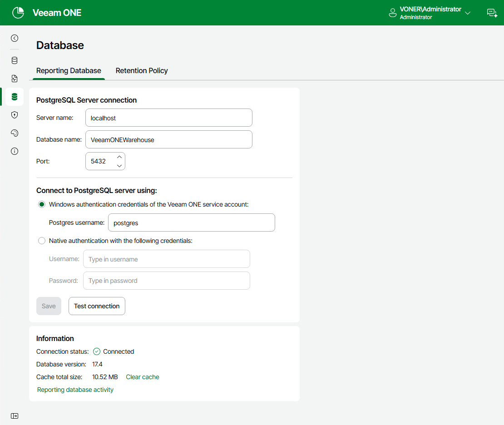Click the Password input field
Screen dimensions: 504x425
167,281
